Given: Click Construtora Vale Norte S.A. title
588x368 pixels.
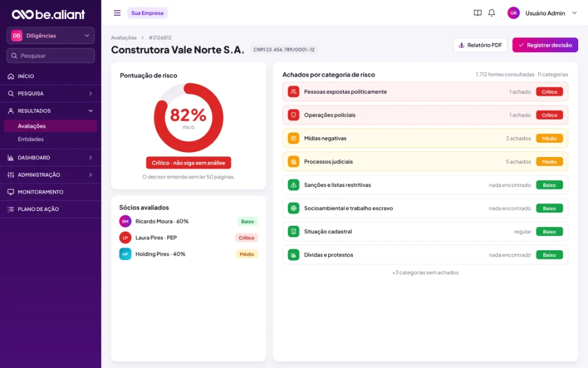Looking at the screenshot, I should [178, 50].
